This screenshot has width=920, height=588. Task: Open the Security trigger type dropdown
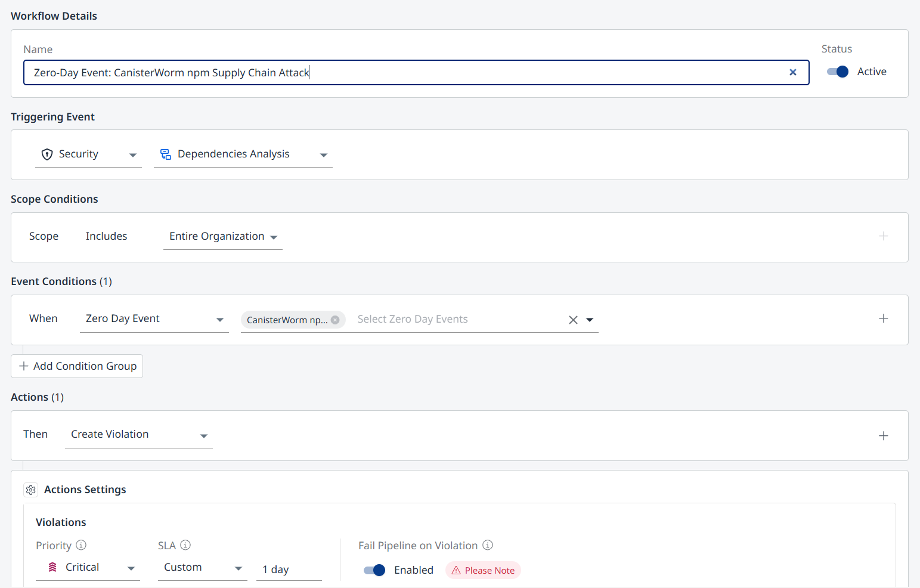pos(88,154)
